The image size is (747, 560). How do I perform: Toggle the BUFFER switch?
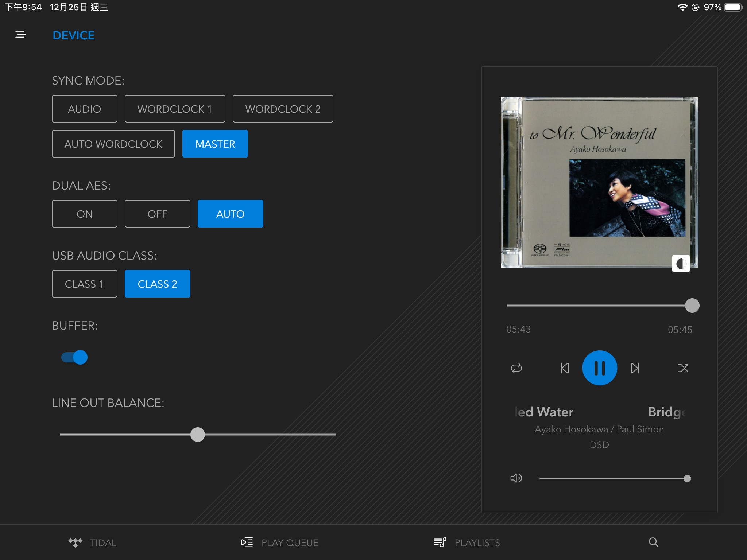(x=74, y=357)
